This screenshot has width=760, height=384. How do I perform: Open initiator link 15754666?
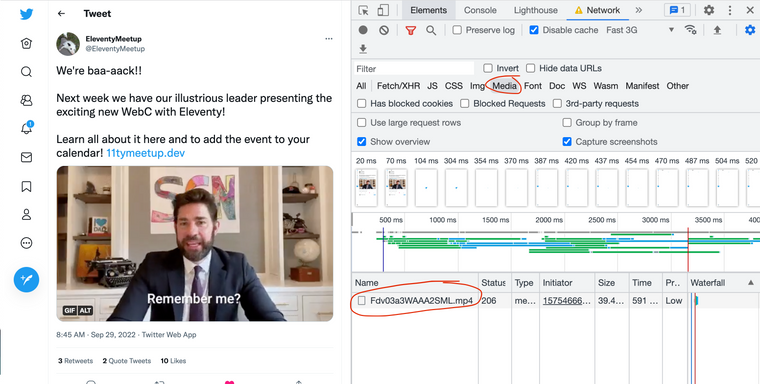[567, 301]
